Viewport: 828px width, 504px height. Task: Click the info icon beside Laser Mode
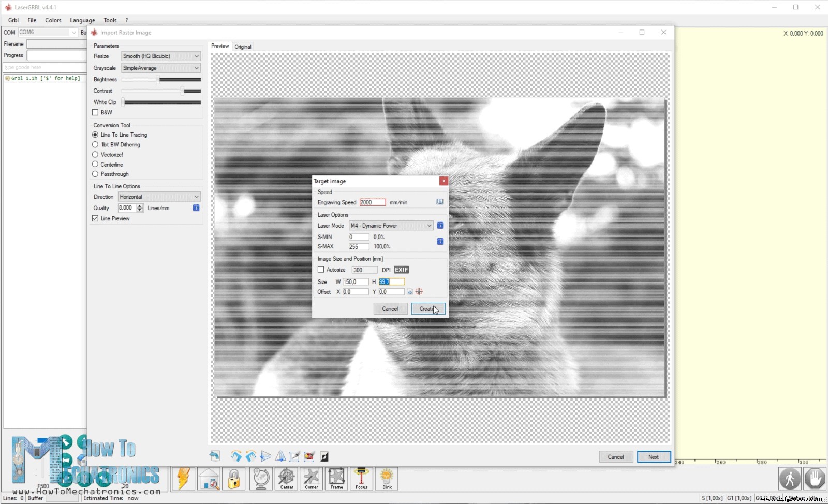[440, 226]
